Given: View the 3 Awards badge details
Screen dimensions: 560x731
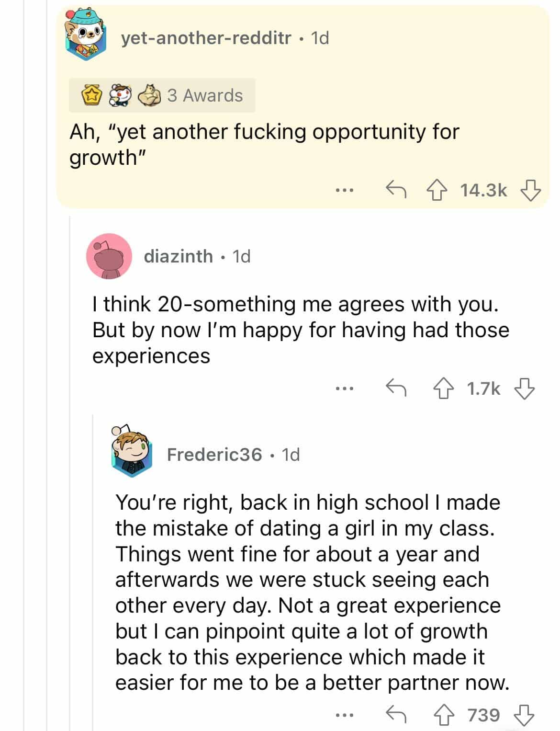Looking at the screenshot, I should [x=162, y=95].
